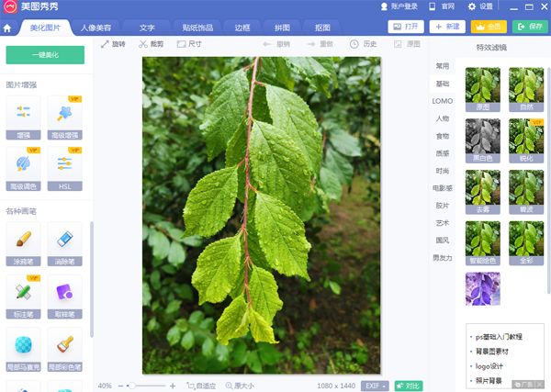View the 原图 original in the toolbar
The image size is (551, 392).
coord(407,44)
